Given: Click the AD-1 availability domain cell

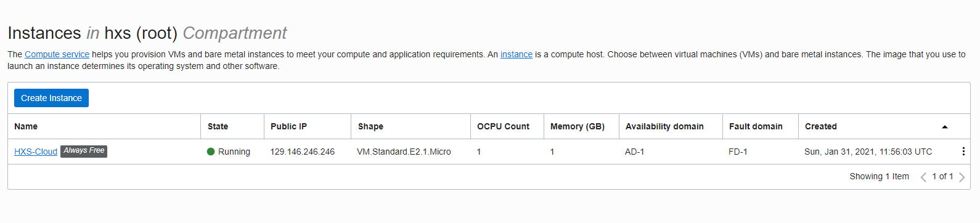Looking at the screenshot, I should [634, 152].
